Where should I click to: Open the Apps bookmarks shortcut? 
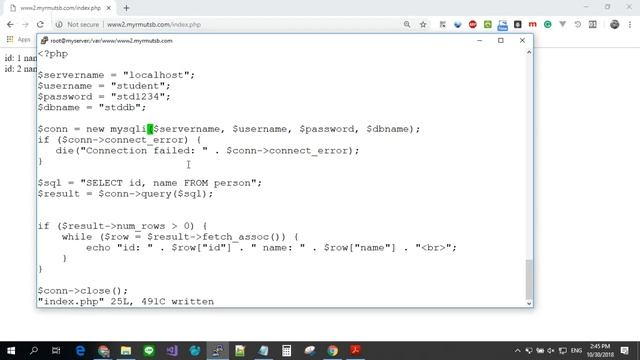(x=18, y=39)
